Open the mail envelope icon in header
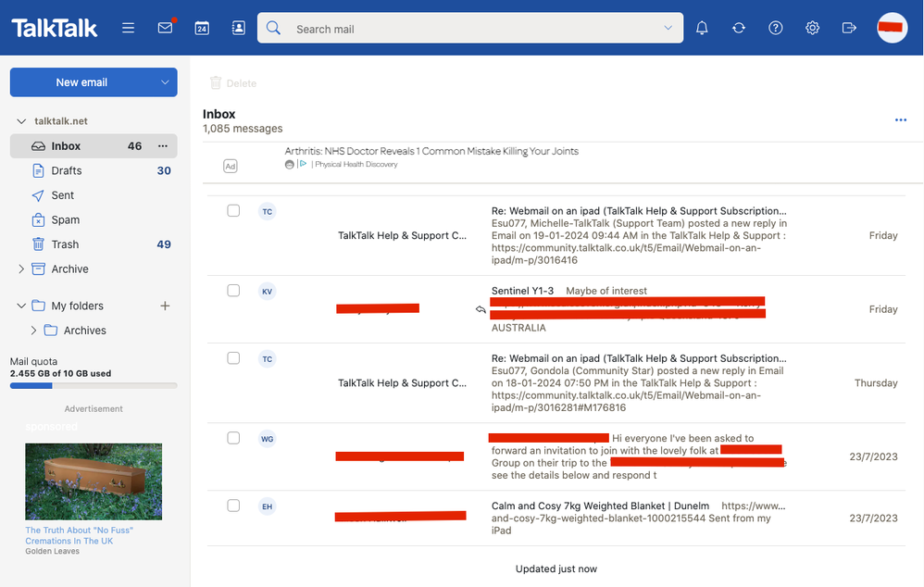924x587 pixels. [x=166, y=28]
